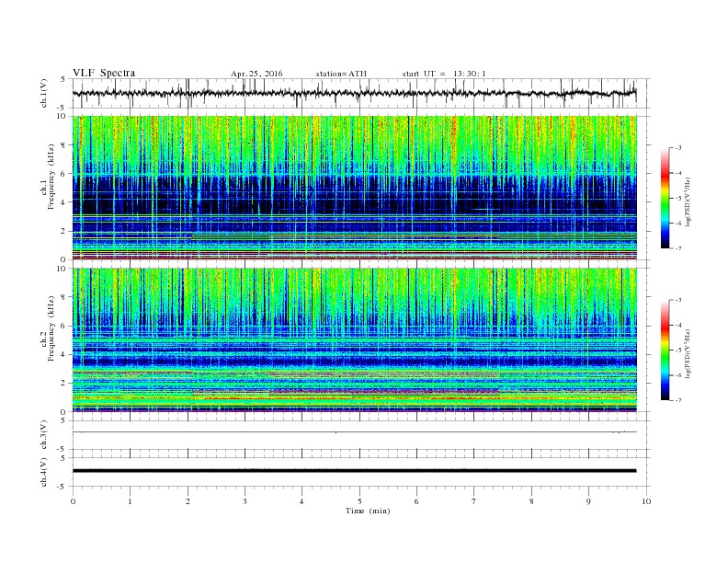This screenshot has height=563, width=728.
Task: Click the 8 kHz tick label on ch.1 spectrogram
Action: click(64, 145)
